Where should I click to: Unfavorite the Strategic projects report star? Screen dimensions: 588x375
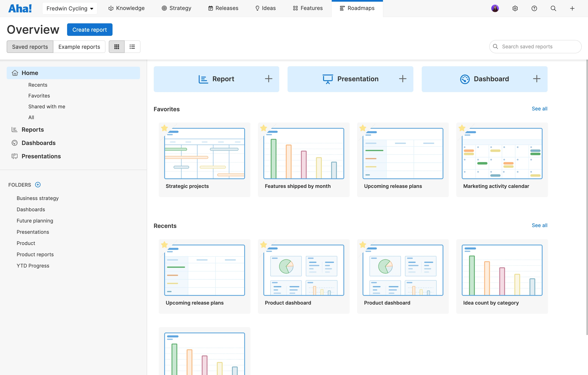(164, 128)
